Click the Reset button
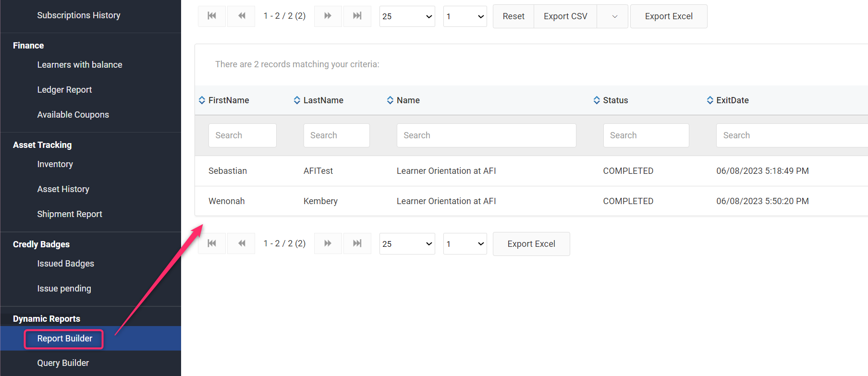 coord(513,16)
